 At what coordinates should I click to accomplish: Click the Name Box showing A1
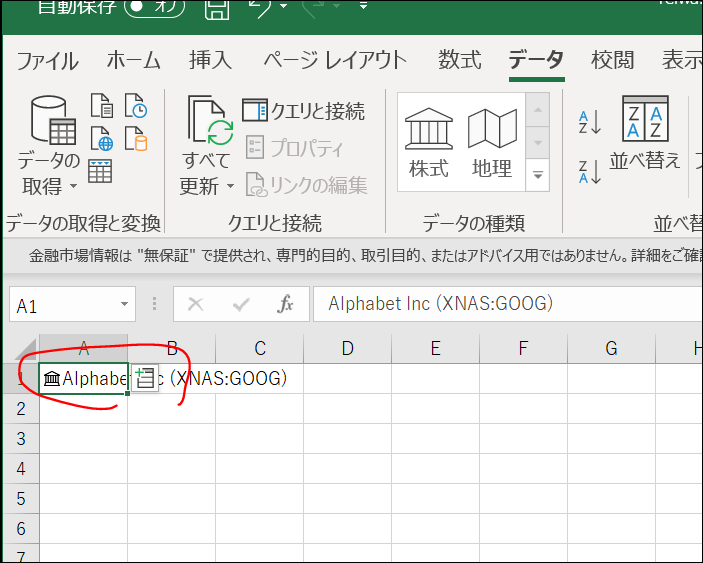point(65,304)
